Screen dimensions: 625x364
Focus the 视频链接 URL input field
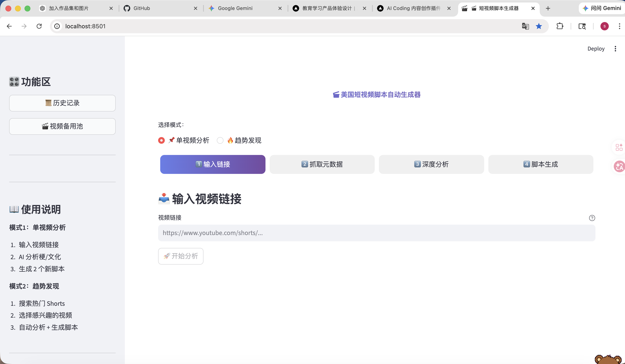point(377,233)
